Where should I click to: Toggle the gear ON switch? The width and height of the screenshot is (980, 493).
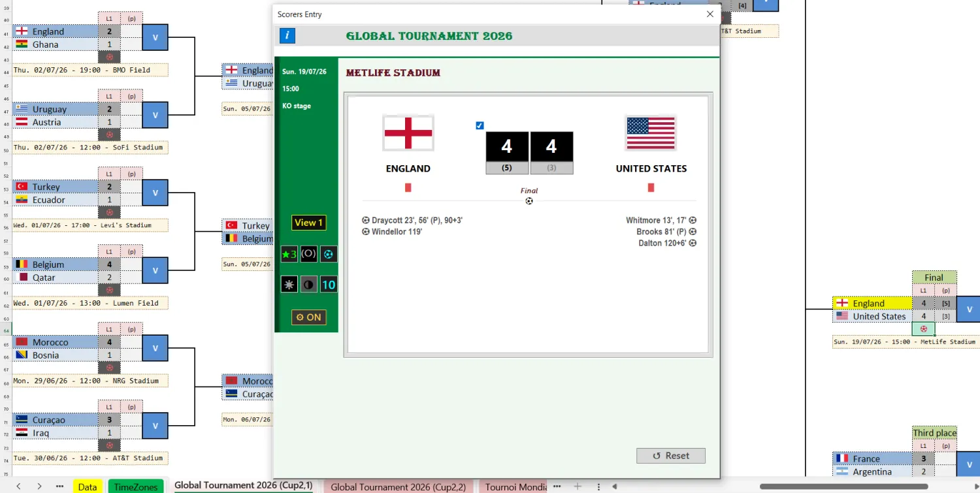(x=309, y=317)
